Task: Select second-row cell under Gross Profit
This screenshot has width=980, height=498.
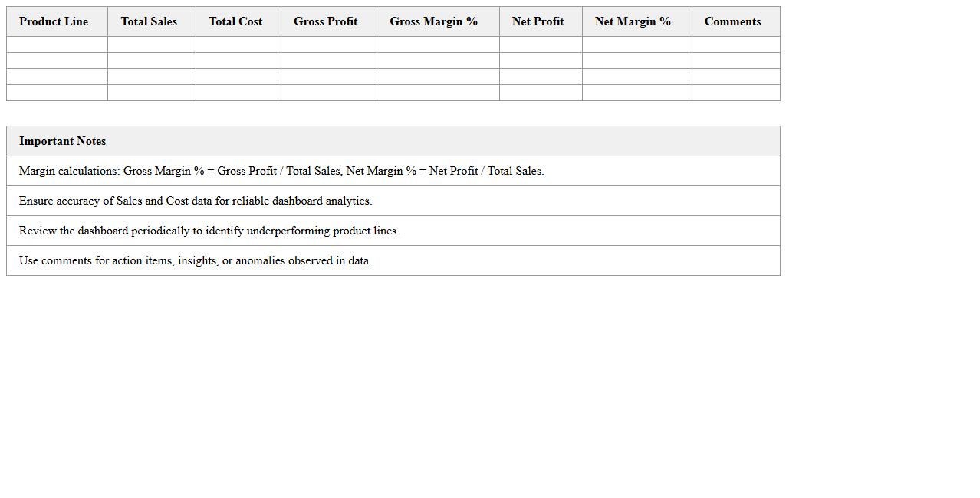Action: pyautogui.click(x=328, y=61)
